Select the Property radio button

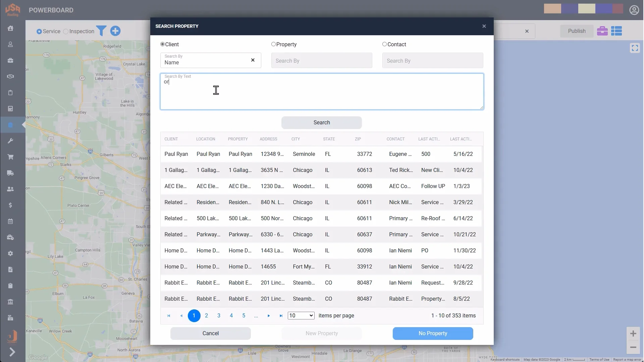(273, 44)
